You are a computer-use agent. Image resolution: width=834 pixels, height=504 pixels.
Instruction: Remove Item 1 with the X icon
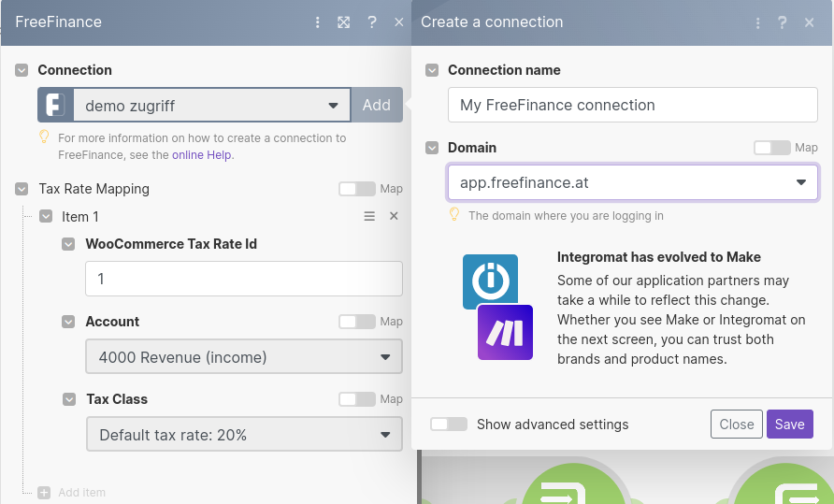coord(394,216)
